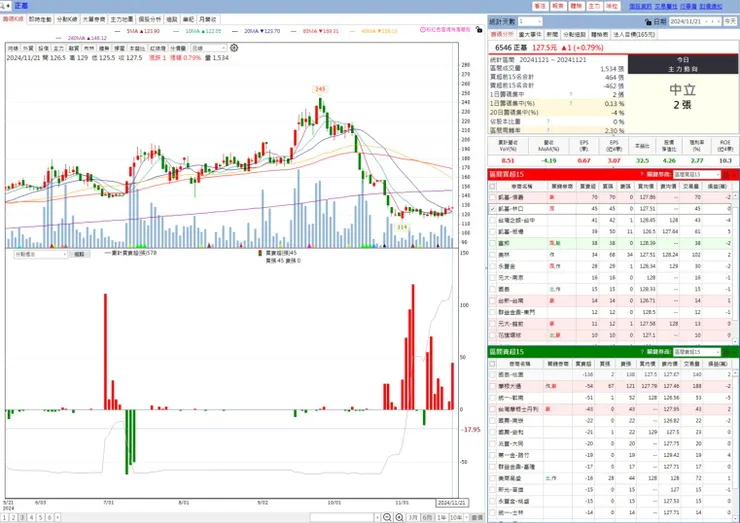The image size is (740, 523).
Task: Click the 本益比 button in the chart toolbar
Action: [x=137, y=48]
